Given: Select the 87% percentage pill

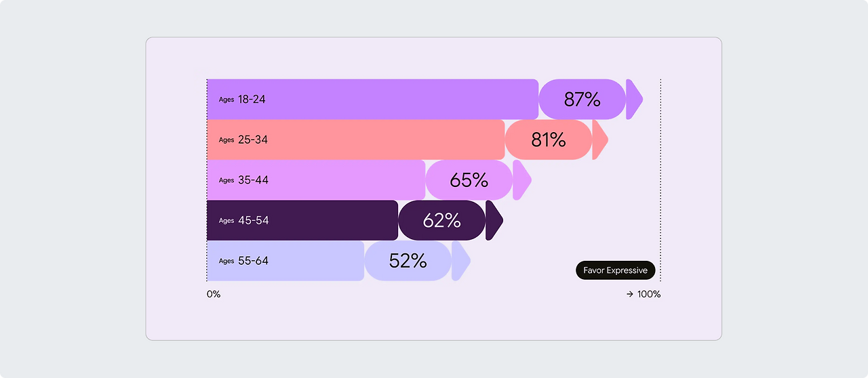Looking at the screenshot, I should (x=582, y=99).
